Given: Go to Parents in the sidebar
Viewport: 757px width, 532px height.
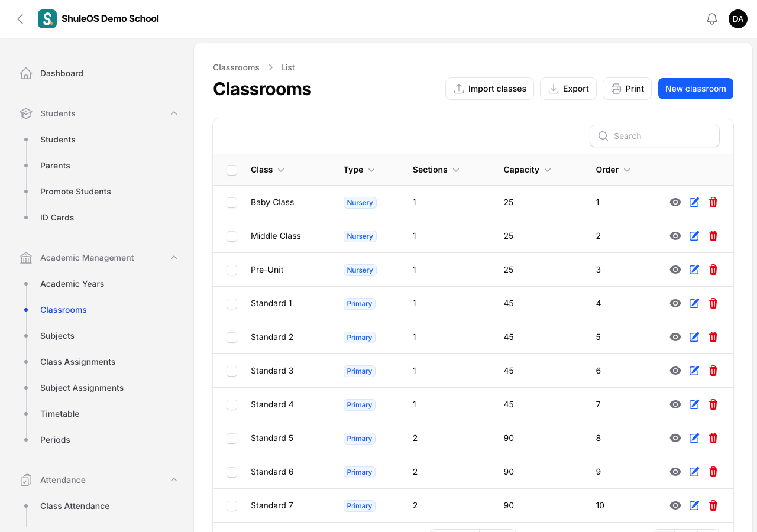Looking at the screenshot, I should click(55, 166).
